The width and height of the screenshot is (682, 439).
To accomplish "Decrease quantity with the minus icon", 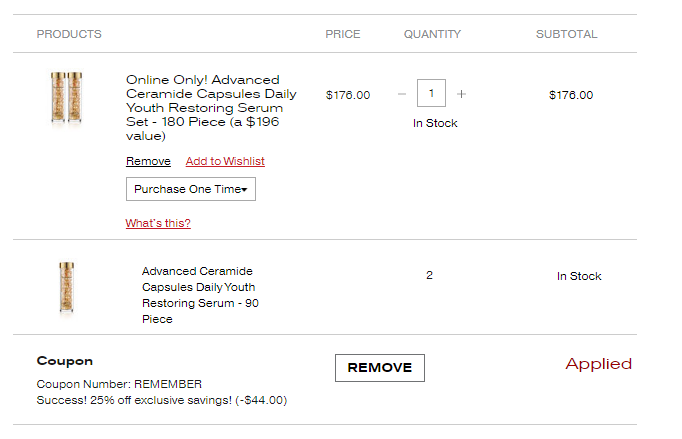I will 402,94.
